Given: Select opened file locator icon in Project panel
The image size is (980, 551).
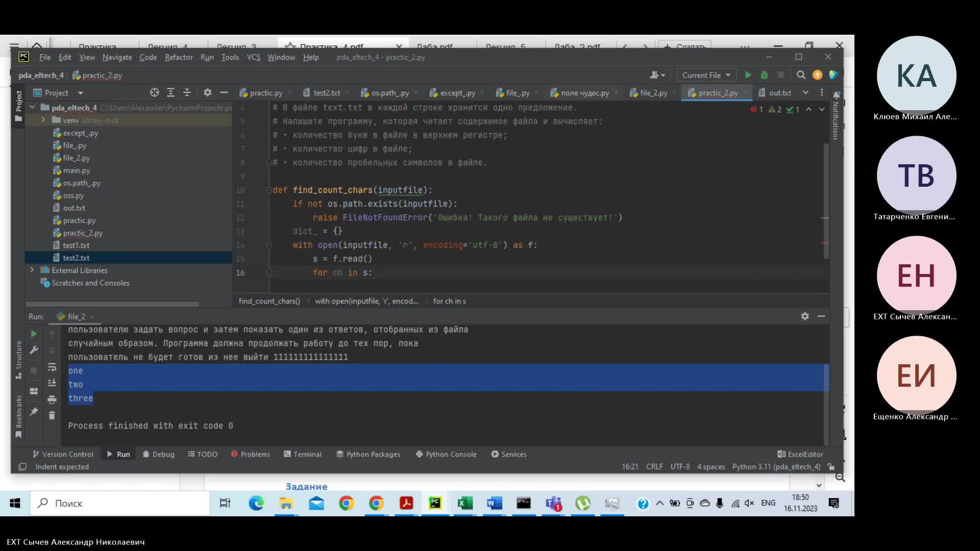Looking at the screenshot, I should coord(154,92).
